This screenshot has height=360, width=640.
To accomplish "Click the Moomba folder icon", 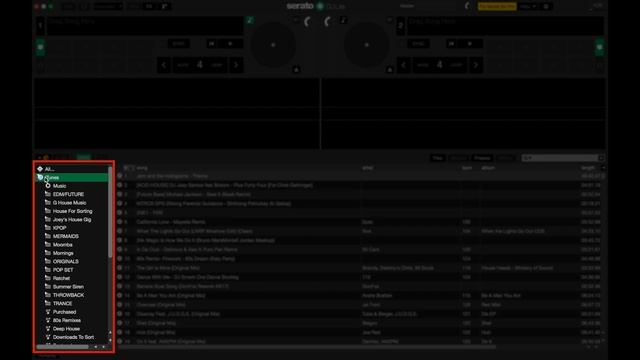I will coord(48,244).
